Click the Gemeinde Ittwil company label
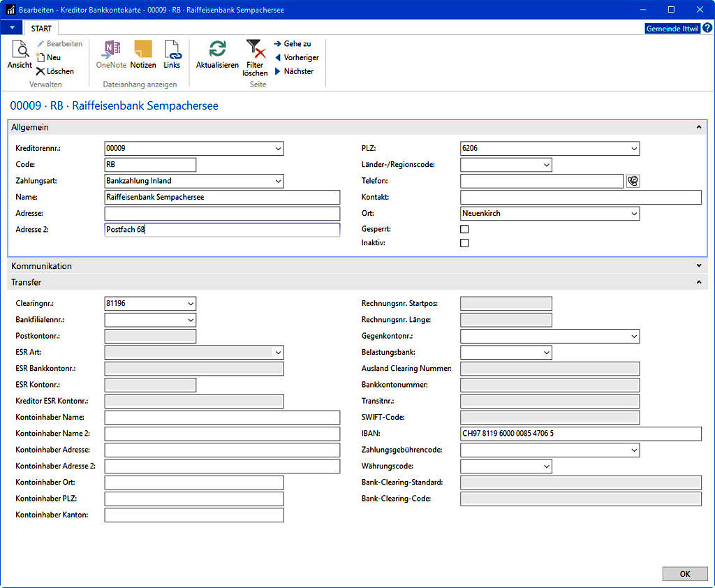 pos(672,28)
